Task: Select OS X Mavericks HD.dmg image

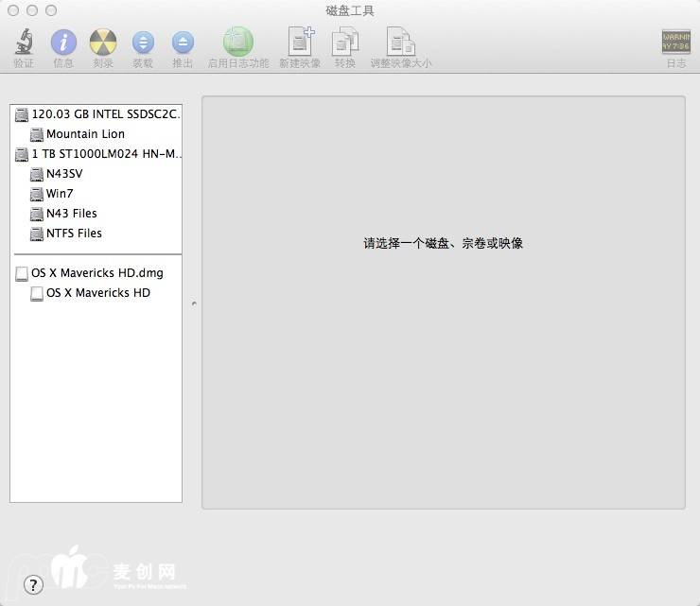Action: [96, 273]
